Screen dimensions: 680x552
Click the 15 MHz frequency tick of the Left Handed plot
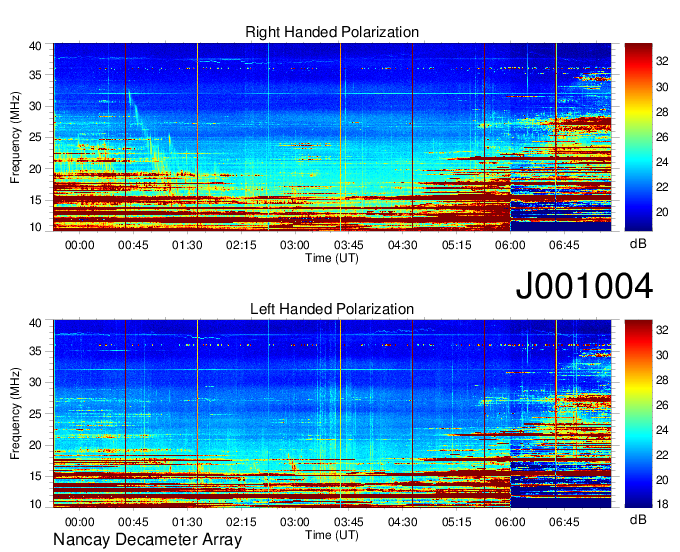pyautogui.click(x=35, y=477)
